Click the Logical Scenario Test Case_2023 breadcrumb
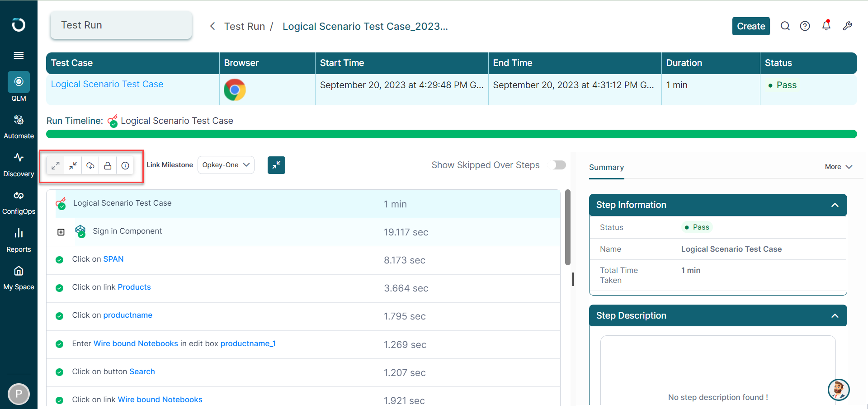This screenshot has height=409, width=868. click(x=365, y=26)
